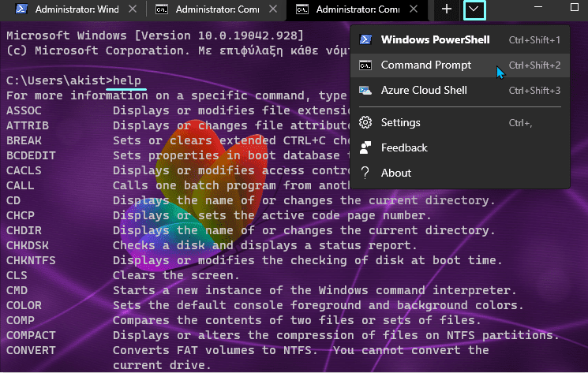Click PowerShell icon on first tab
588x373 pixels.
tap(21, 9)
